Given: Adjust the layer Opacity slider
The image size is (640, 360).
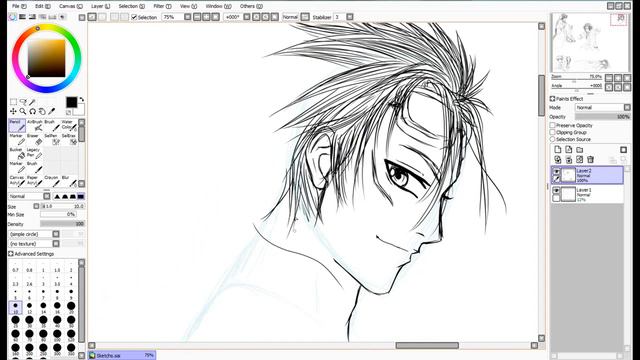Looking at the screenshot, I should 603,117.
